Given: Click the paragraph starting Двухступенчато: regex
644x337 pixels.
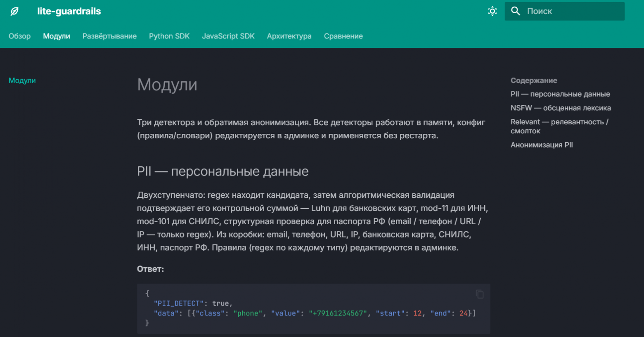Looking at the screenshot, I should pyautogui.click(x=313, y=221).
